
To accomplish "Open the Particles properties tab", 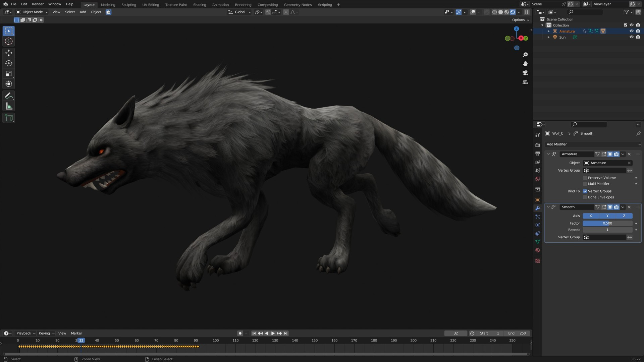I will [x=538, y=217].
